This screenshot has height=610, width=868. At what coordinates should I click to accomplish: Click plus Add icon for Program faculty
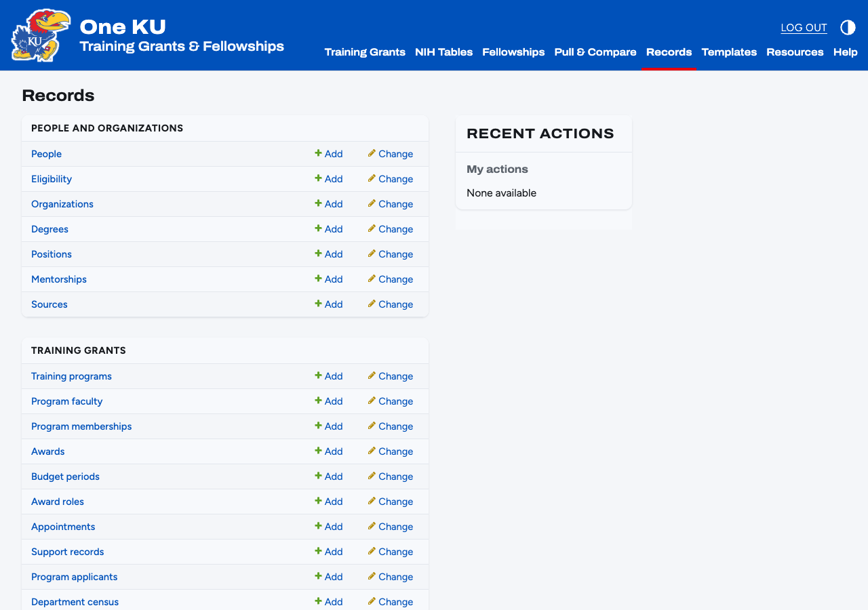tap(318, 401)
